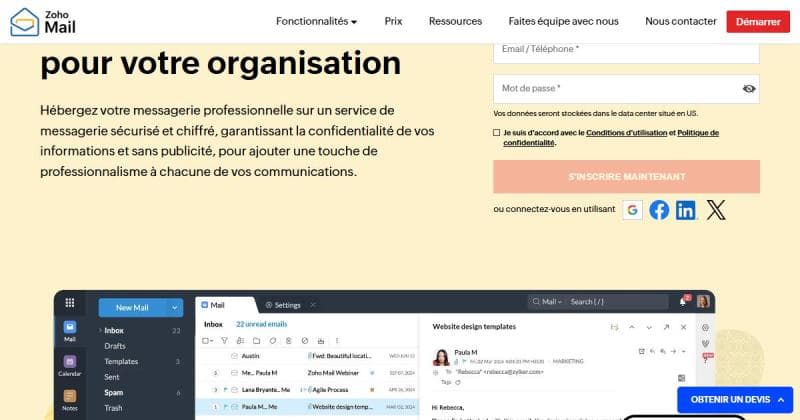Select the Mail sidebar icon
Viewport: 800px width, 420px height.
[70, 331]
